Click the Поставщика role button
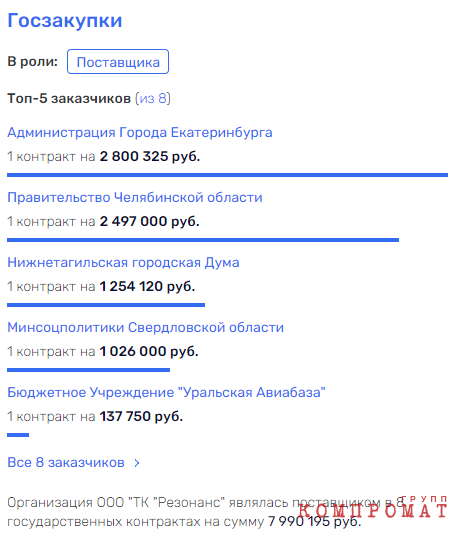The width and height of the screenshot is (458, 538). pos(118,62)
